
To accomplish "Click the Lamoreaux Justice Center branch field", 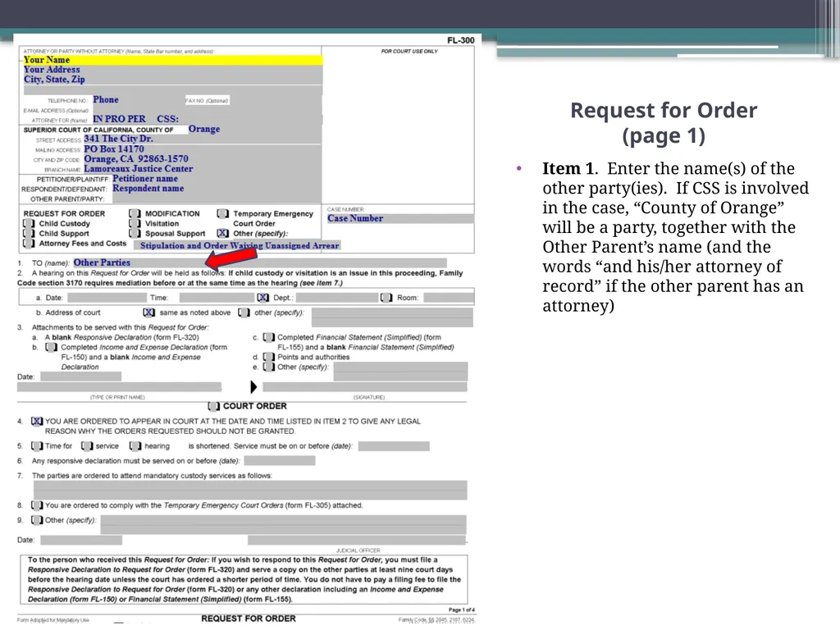I will tap(202, 169).
